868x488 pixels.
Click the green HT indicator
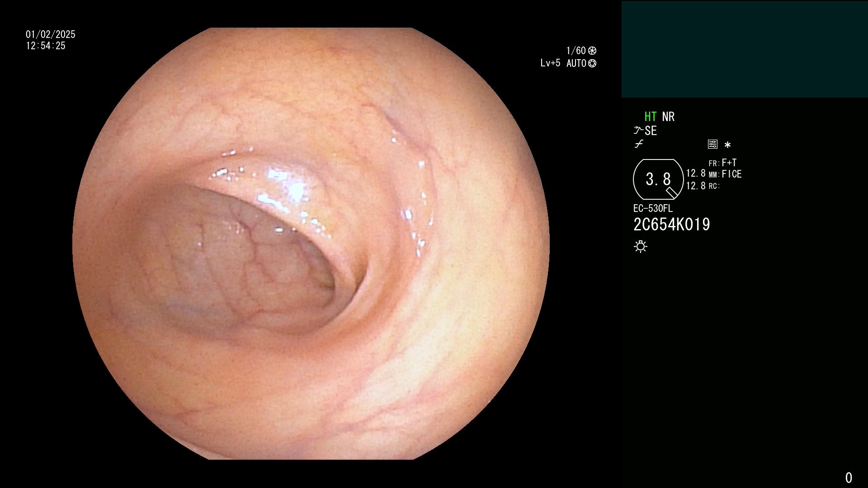click(x=651, y=117)
